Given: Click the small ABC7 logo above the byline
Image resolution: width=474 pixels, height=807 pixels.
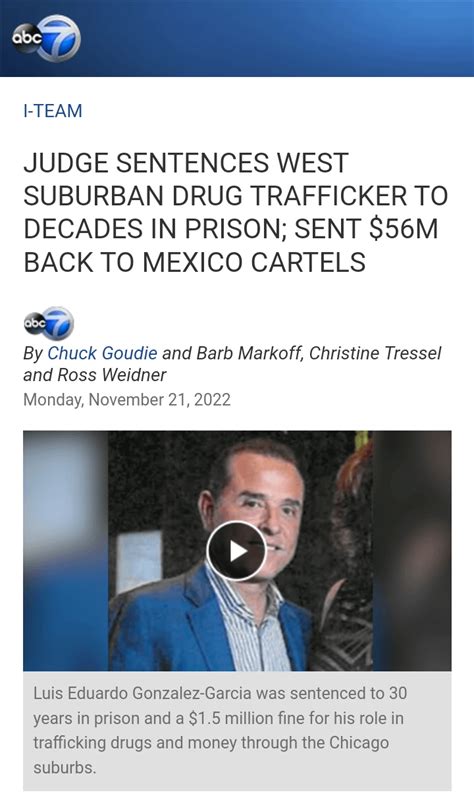Looking at the screenshot, I should tap(49, 323).
